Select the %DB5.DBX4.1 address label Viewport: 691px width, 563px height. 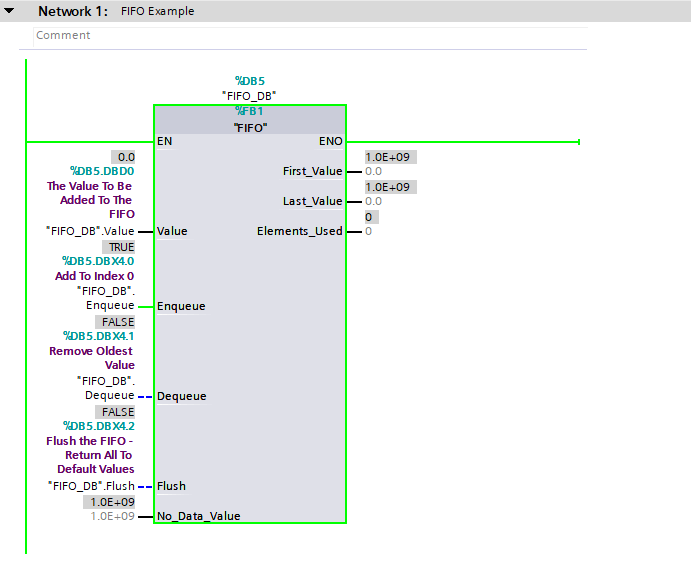[97, 336]
